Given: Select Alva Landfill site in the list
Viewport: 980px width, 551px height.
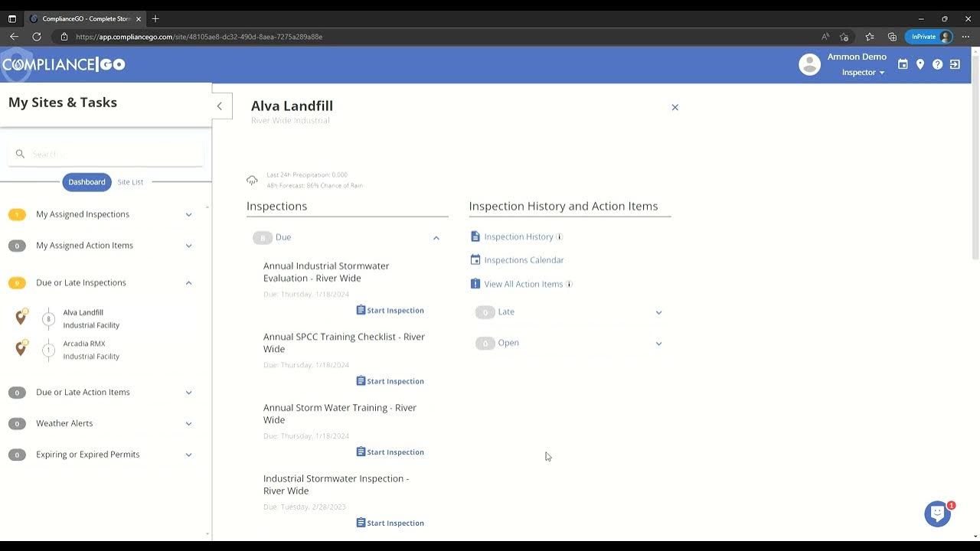Looking at the screenshot, I should point(91,318).
